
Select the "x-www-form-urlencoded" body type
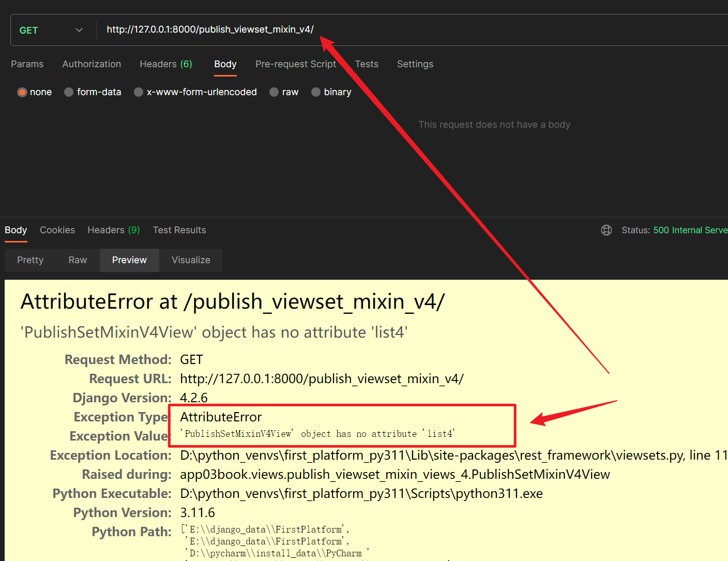pyautogui.click(x=195, y=92)
